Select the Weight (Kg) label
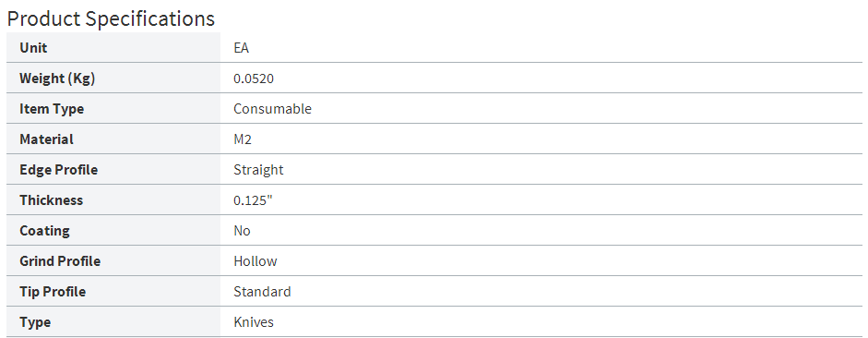The image size is (868, 338). [x=57, y=78]
